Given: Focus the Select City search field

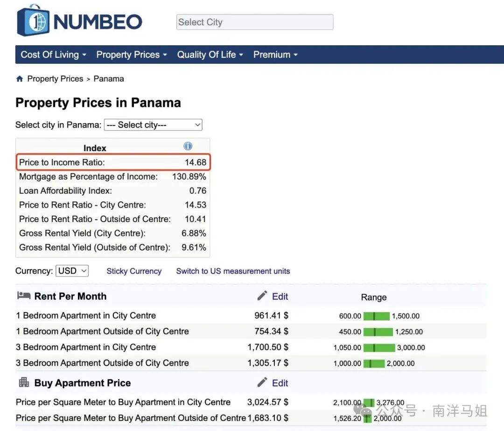Looking at the screenshot, I should pos(255,22).
